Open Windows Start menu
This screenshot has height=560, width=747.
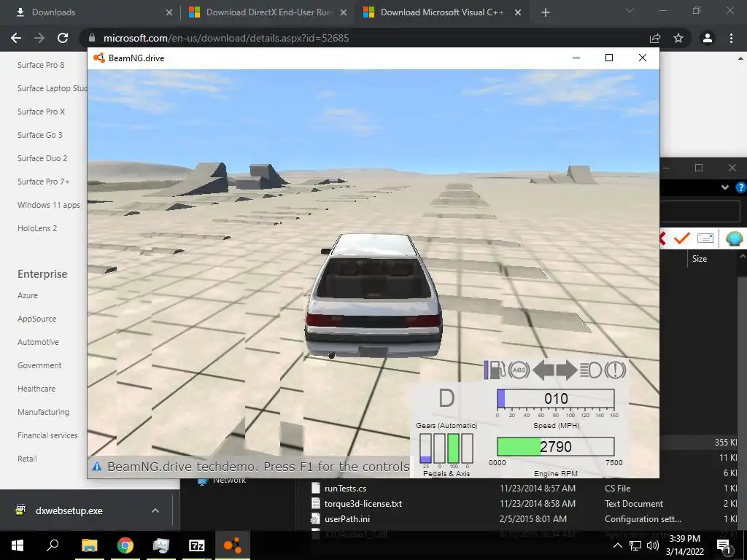tap(18, 545)
